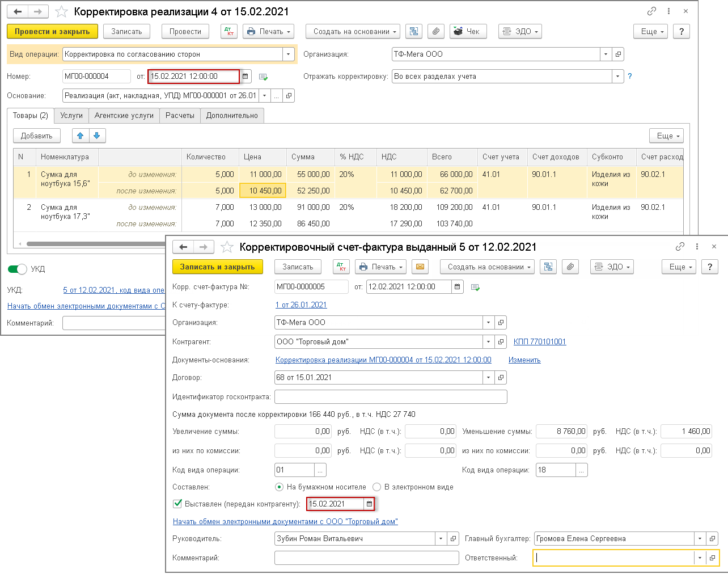This screenshot has height=574, width=728.
Task: Select the На бумажном носителе radio button
Action: pyautogui.click(x=279, y=487)
